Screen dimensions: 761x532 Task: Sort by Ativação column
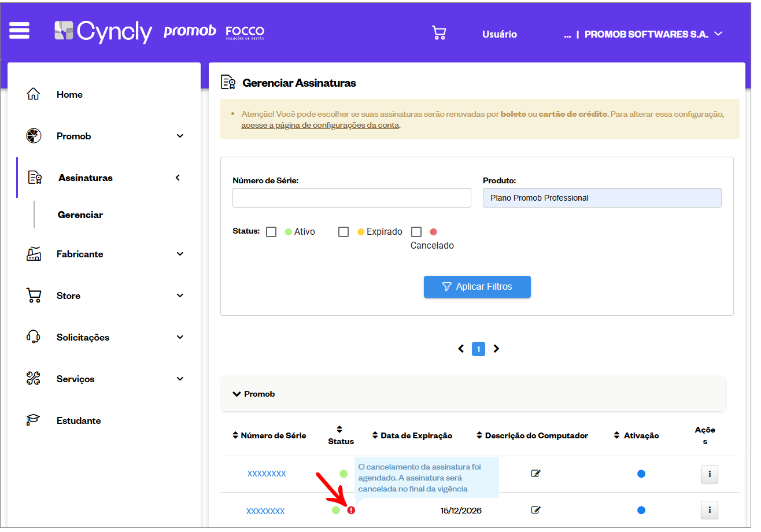(x=636, y=435)
